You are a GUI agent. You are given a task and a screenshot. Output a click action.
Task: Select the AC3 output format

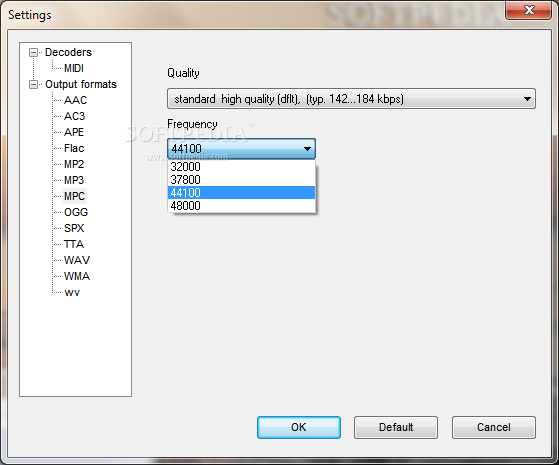point(75,116)
